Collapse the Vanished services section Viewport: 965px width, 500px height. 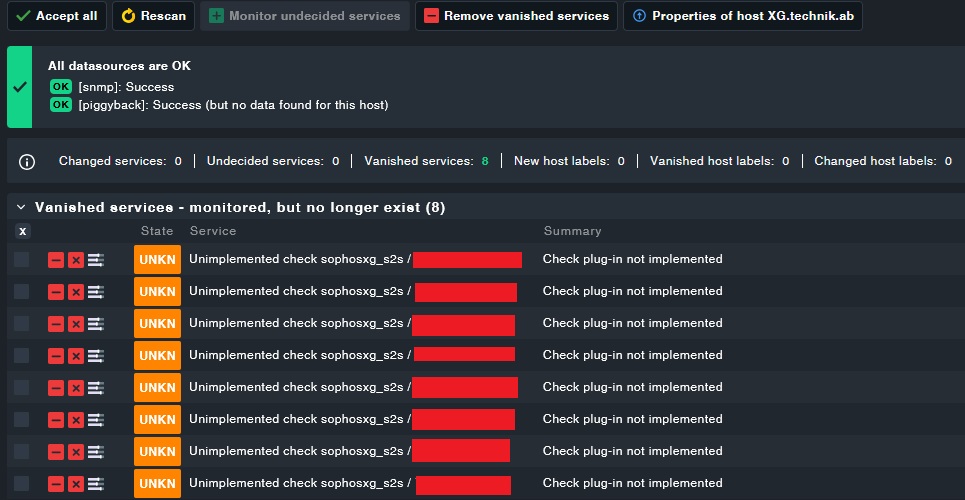pyautogui.click(x=21, y=207)
